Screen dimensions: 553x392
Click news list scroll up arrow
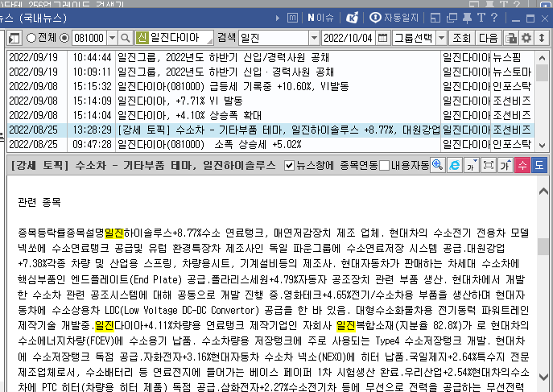click(542, 57)
